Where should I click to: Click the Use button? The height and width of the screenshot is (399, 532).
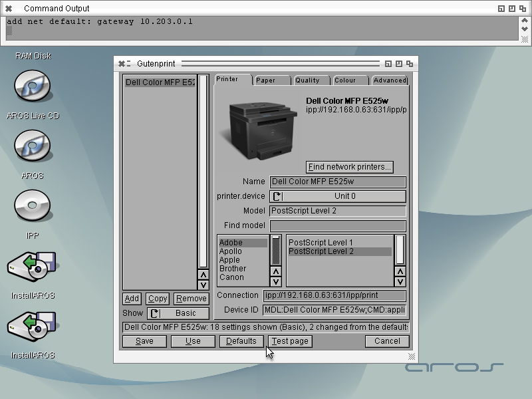193,341
